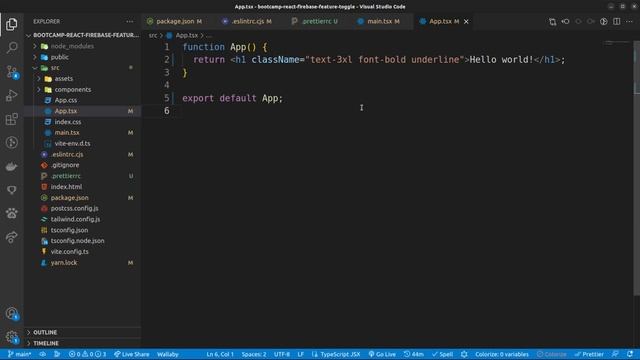
Task: Expand the OUTLINE section
Action: coord(45,333)
